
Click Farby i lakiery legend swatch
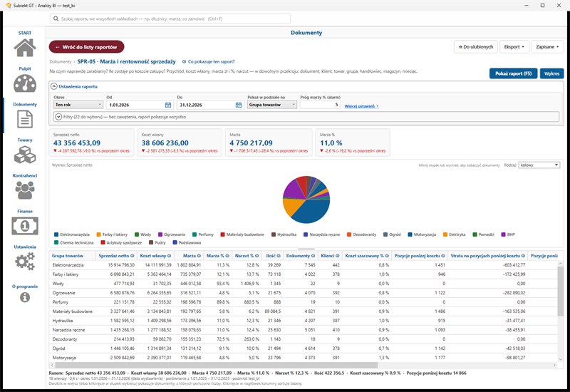[x=98, y=234]
